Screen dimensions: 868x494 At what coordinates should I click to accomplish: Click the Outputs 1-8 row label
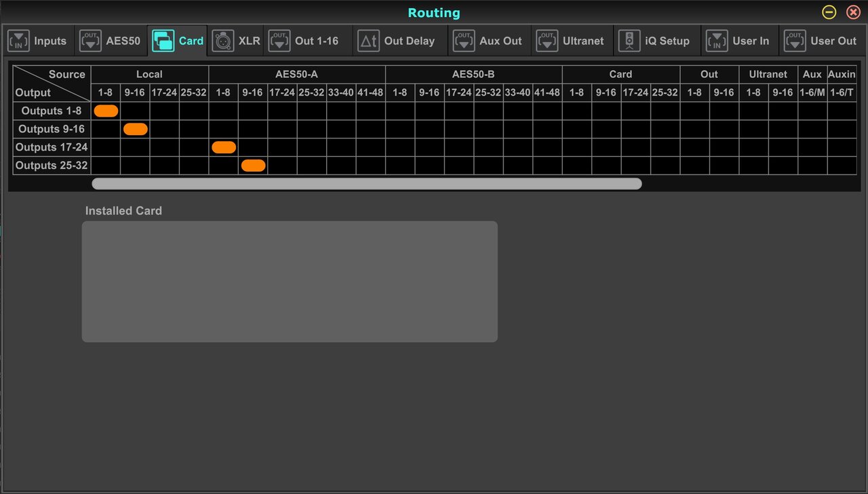coord(52,111)
